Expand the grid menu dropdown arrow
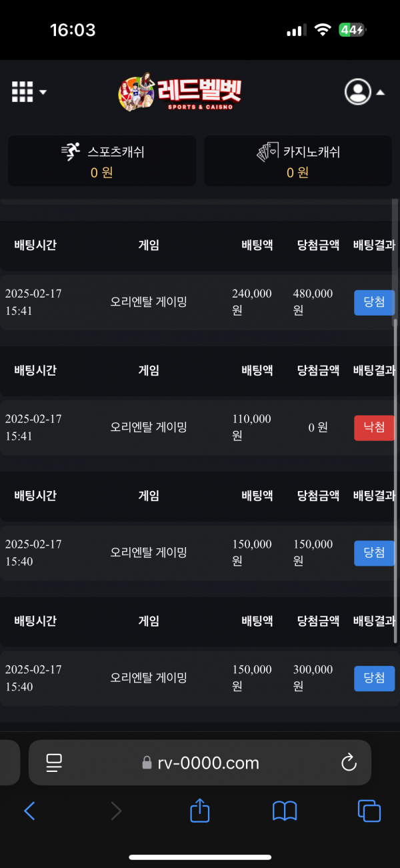400x868 pixels. (43, 92)
